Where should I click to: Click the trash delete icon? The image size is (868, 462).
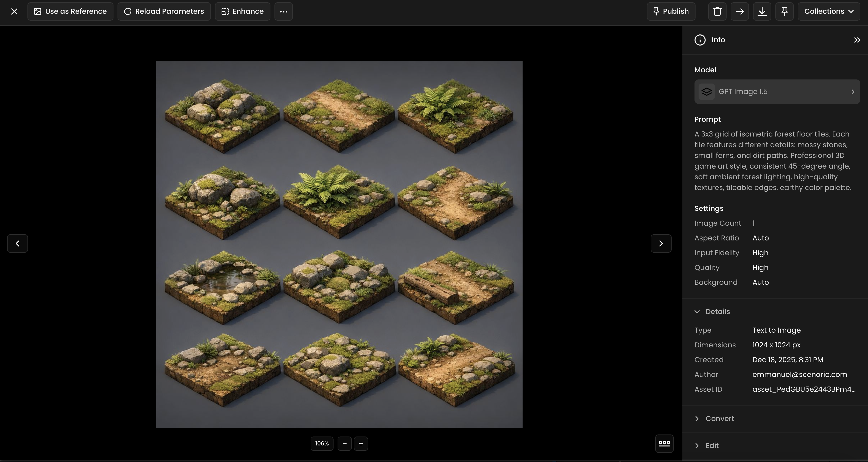717,11
